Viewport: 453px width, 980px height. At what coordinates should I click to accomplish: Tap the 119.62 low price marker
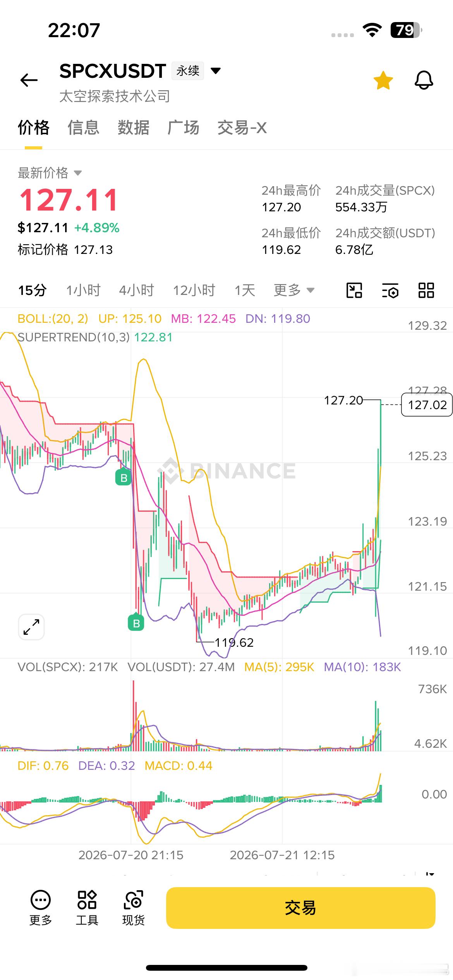point(234,642)
